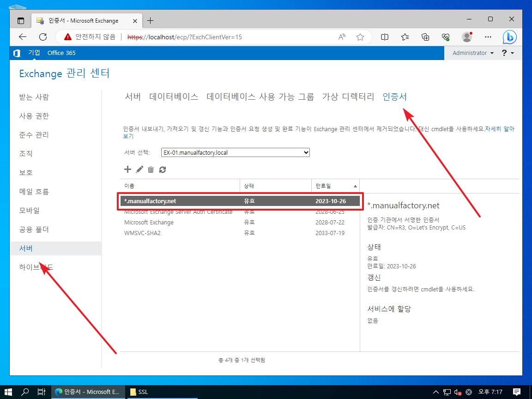Open tab actions menu icon

(x=21, y=21)
